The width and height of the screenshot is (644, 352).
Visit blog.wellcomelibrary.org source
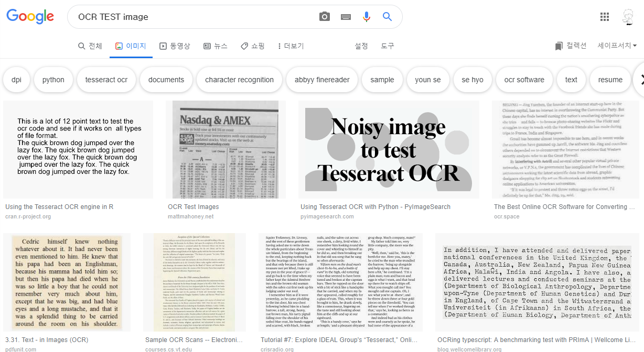(469, 349)
